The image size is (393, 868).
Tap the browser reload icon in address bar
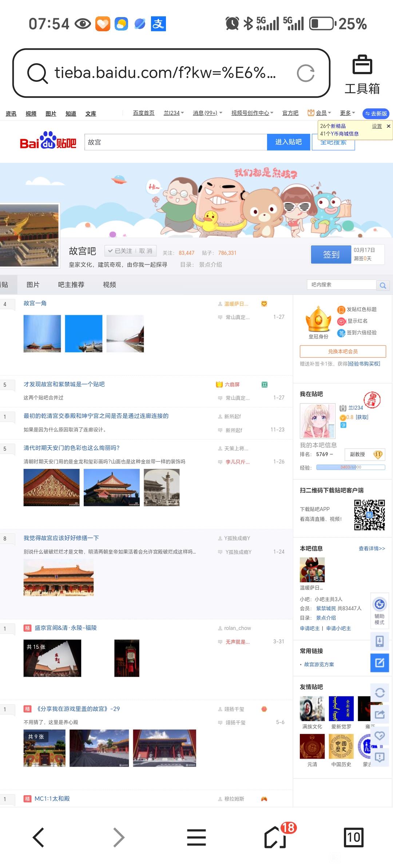tap(305, 73)
